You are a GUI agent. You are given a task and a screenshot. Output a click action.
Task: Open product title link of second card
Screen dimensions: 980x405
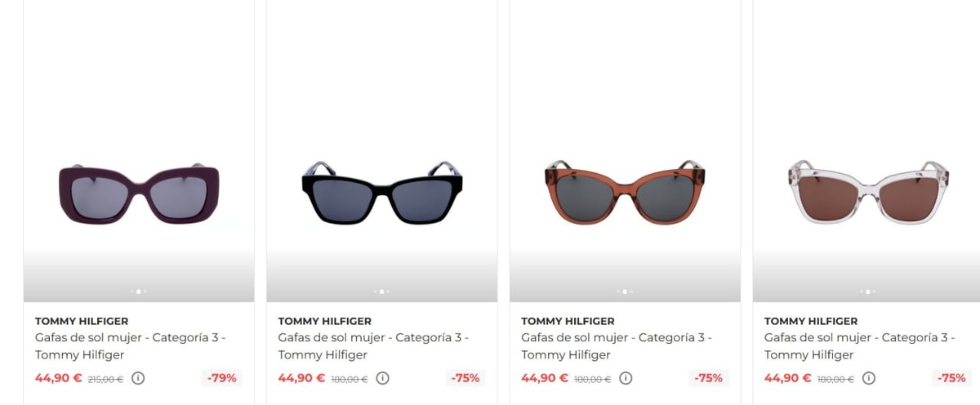373,346
